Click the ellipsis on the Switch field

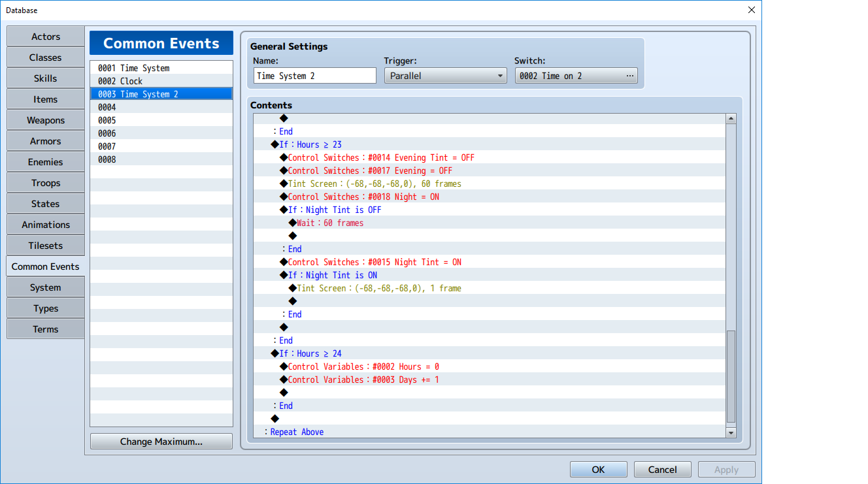[630, 76]
